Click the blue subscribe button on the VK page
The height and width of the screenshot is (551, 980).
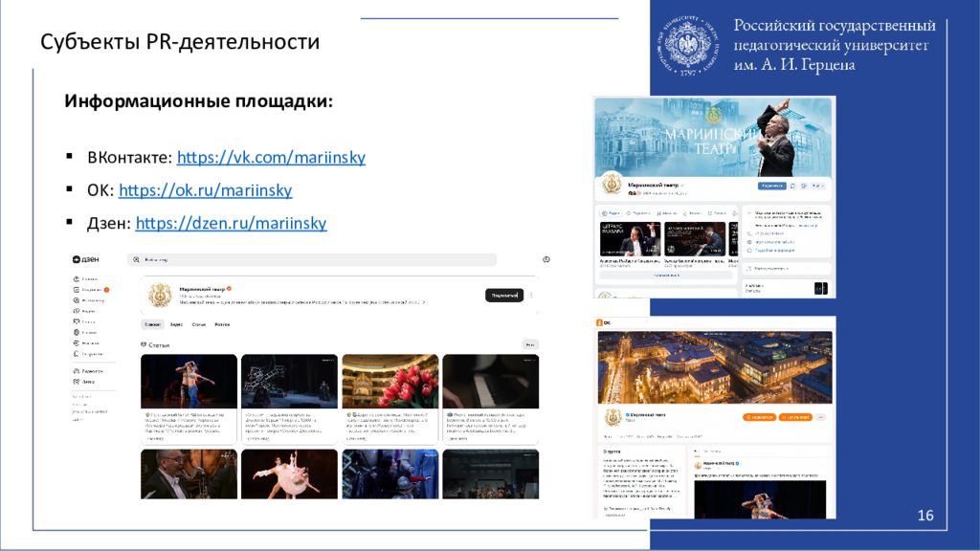[772, 186]
